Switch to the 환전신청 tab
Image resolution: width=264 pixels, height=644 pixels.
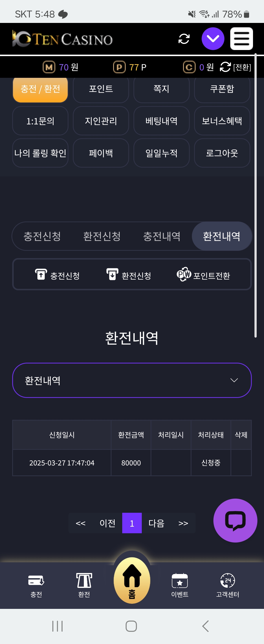click(x=102, y=236)
